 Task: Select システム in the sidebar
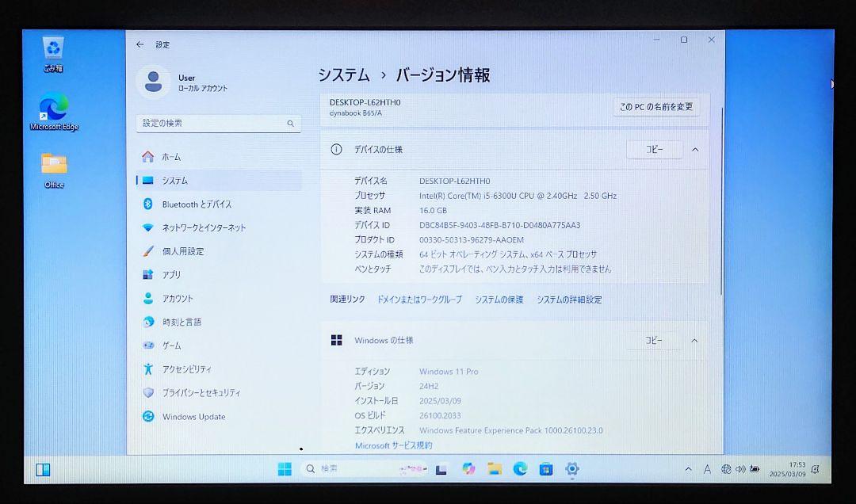pos(219,180)
